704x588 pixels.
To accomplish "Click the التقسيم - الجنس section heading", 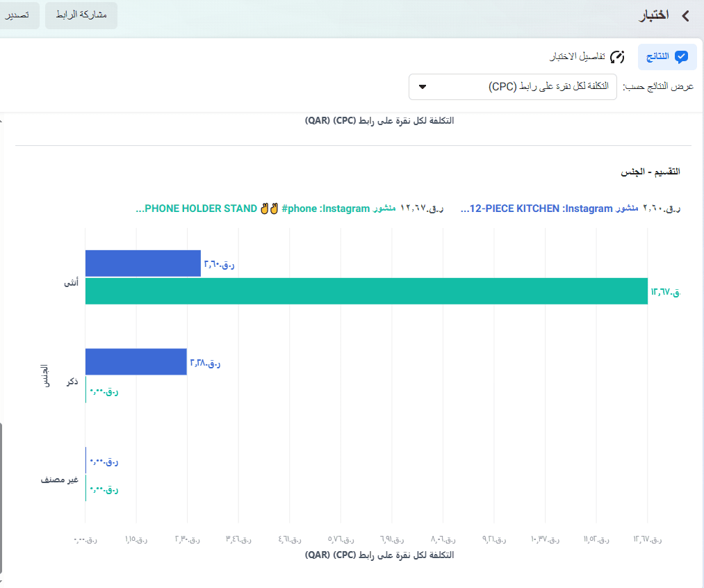I will [x=650, y=172].
